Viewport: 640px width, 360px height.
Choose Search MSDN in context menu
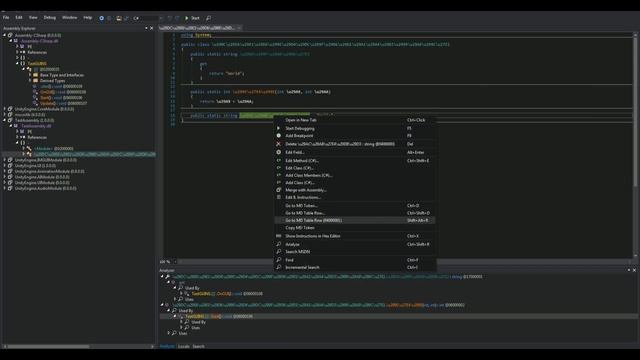pyautogui.click(x=355, y=252)
